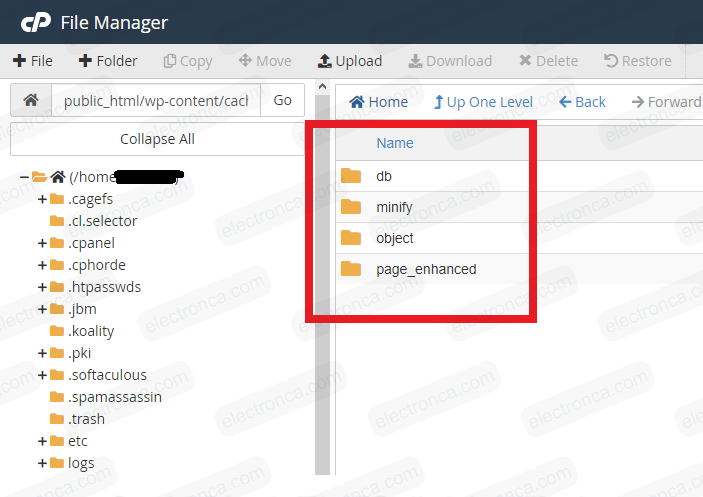Expand the .cagefs tree node
Image resolution: width=703 pixels, height=497 pixels.
pyautogui.click(x=42, y=199)
